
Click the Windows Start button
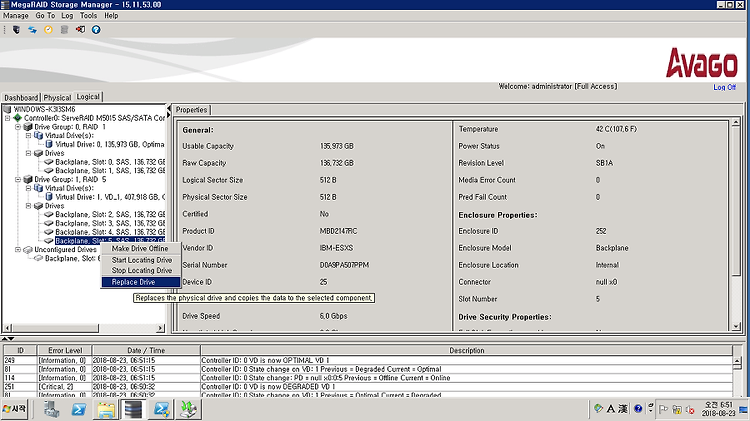pos(15,409)
